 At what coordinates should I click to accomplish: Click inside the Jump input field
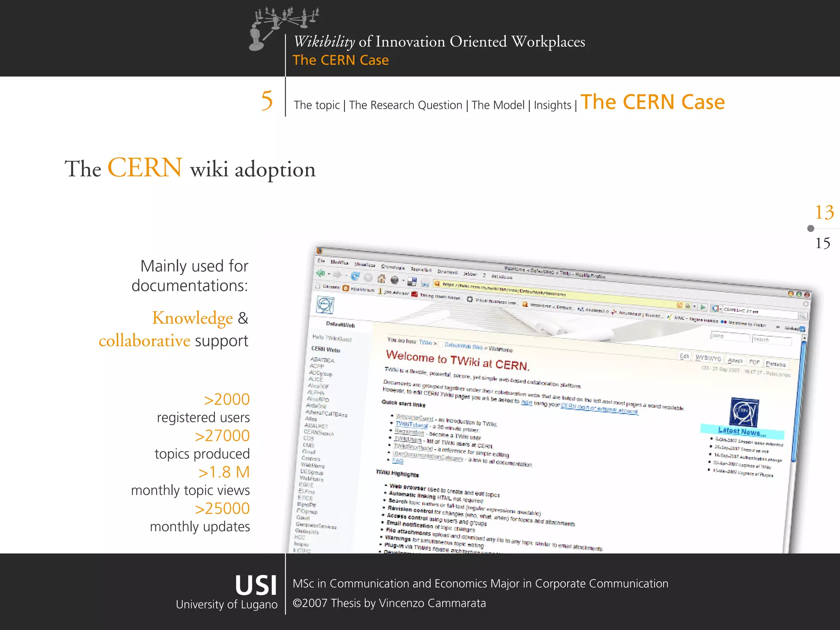pyautogui.click(x=730, y=337)
